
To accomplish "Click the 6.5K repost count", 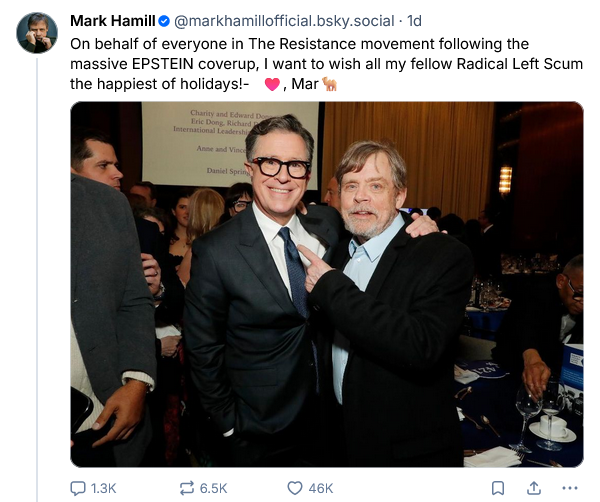I will [x=213, y=488].
